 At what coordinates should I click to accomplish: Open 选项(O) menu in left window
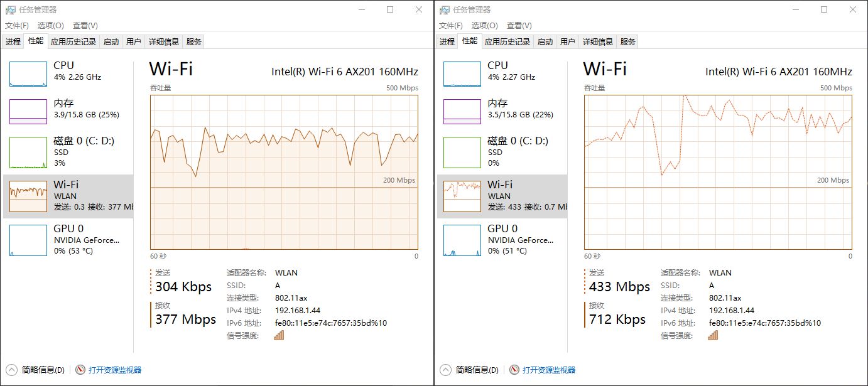pyautogui.click(x=51, y=26)
